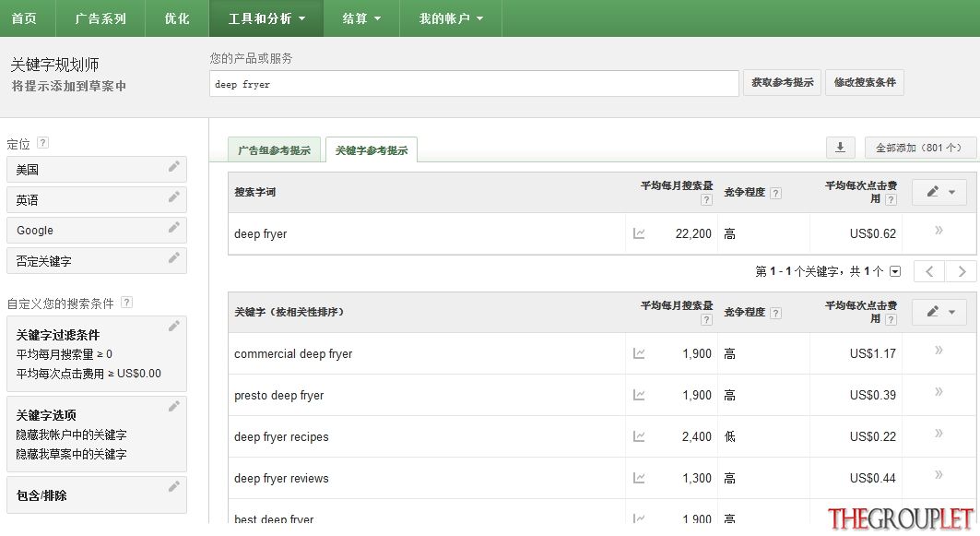Open 平均每次点击费用 help icon in keyword table

tap(891, 319)
